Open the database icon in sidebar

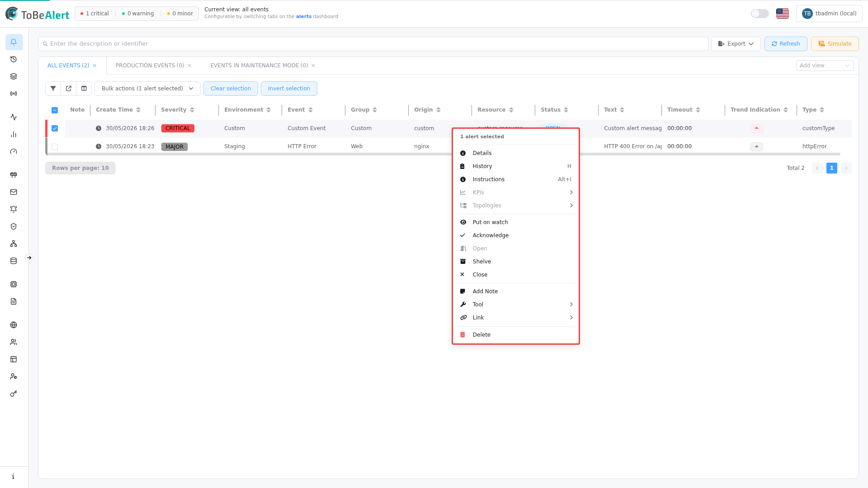(14, 261)
